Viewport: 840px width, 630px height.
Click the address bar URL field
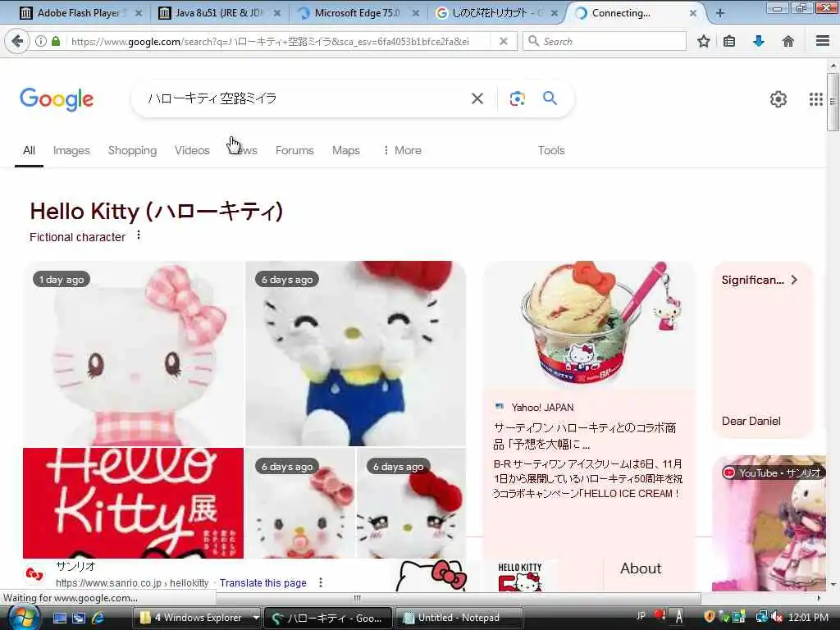tap(277, 41)
